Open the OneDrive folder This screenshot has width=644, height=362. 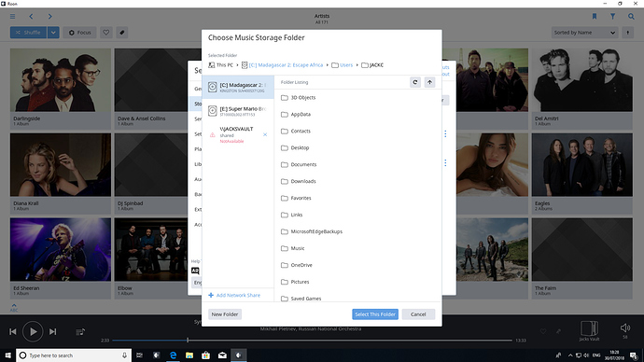[357, 265]
